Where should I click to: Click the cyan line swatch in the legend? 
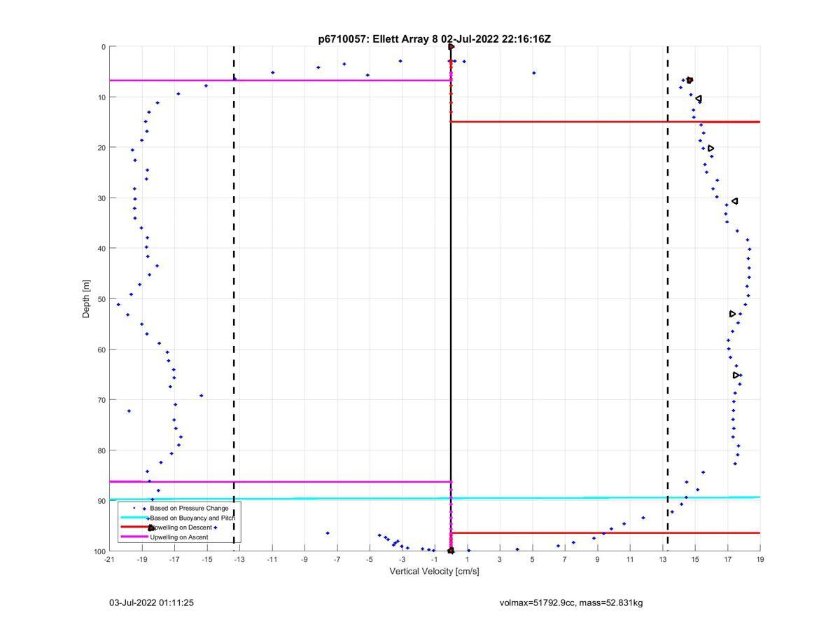tap(134, 518)
